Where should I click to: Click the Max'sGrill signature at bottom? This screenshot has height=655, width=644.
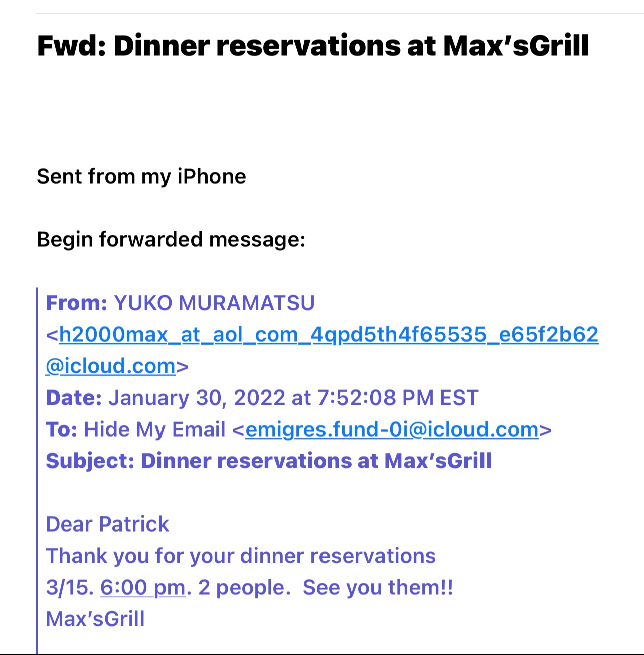(x=95, y=619)
